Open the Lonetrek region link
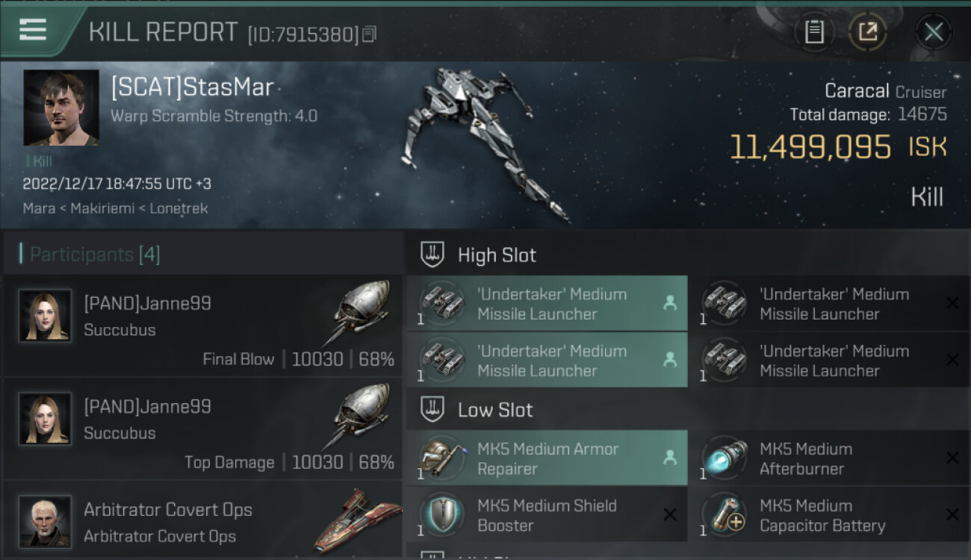 click(x=179, y=208)
